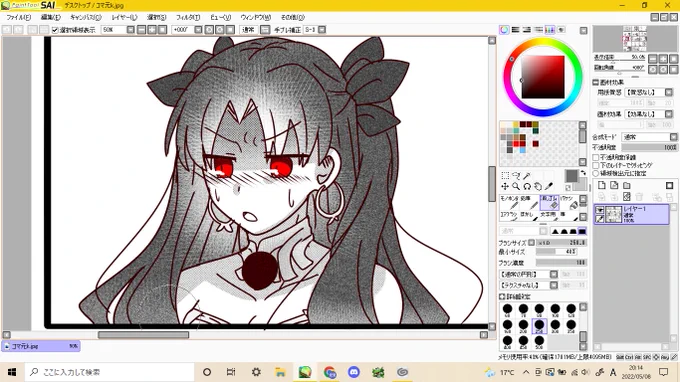
Task: Open the 編集 menu
Action: click(50, 17)
